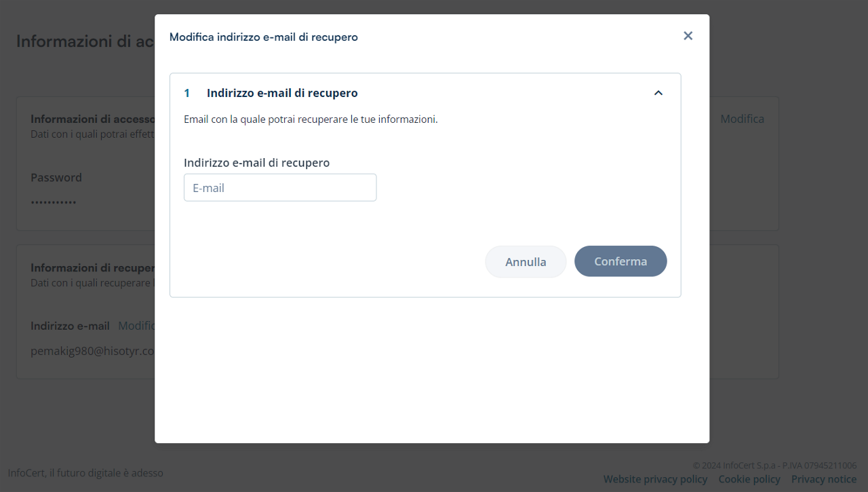The height and width of the screenshot is (492, 868).
Task: Click the InfoCert footer slogan text
Action: pyautogui.click(x=85, y=473)
